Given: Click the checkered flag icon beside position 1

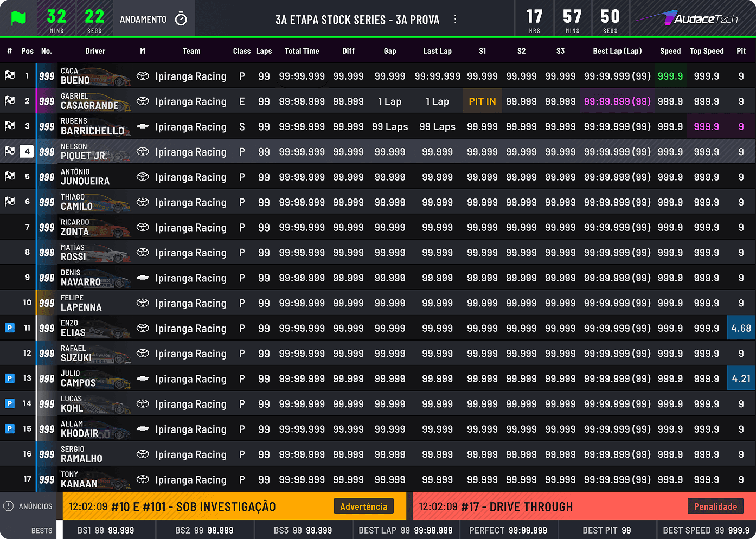Looking at the screenshot, I should coord(9,76).
